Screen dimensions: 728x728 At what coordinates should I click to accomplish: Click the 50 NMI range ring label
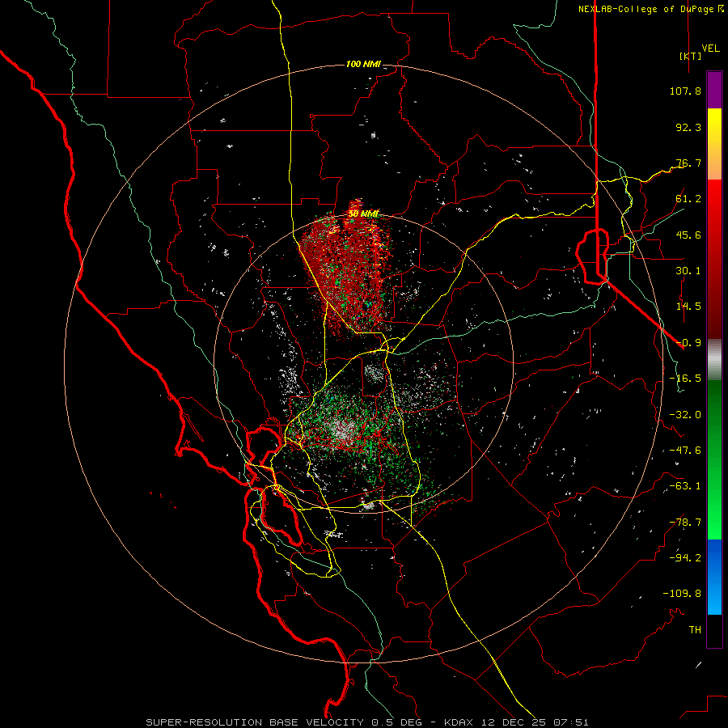[x=363, y=214]
